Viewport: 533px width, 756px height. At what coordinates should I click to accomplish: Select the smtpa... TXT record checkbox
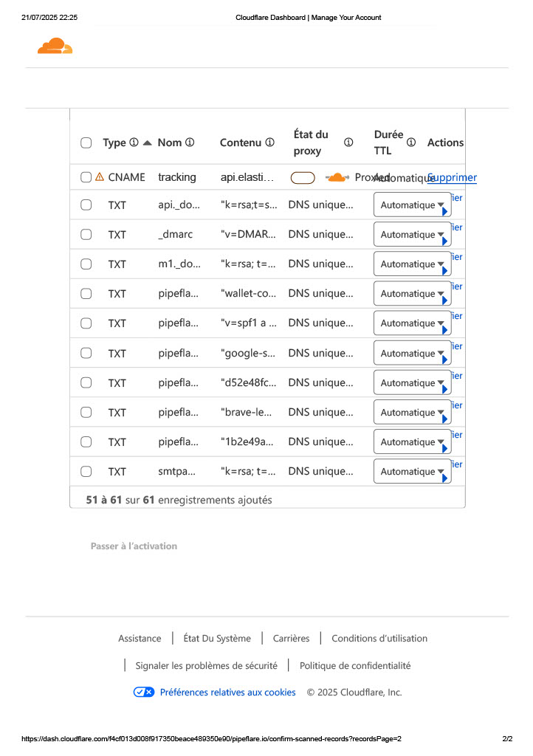86,472
